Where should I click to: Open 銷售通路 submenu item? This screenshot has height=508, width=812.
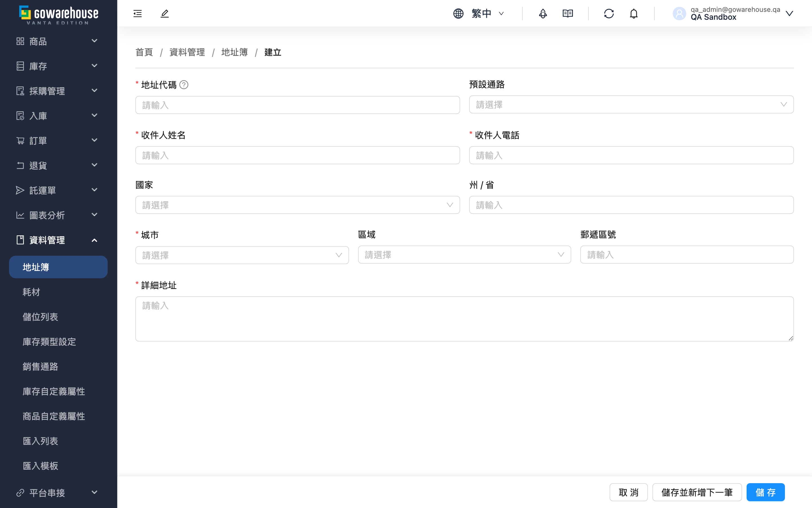coord(58,367)
